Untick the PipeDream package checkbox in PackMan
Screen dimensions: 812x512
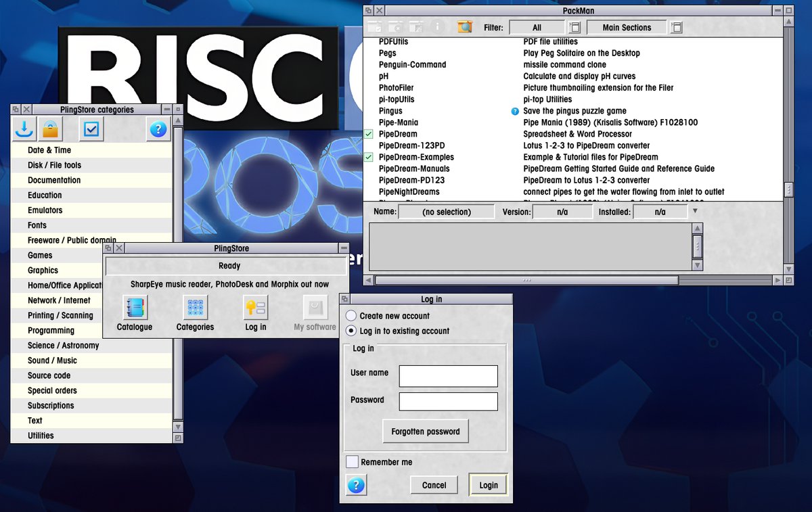point(369,134)
